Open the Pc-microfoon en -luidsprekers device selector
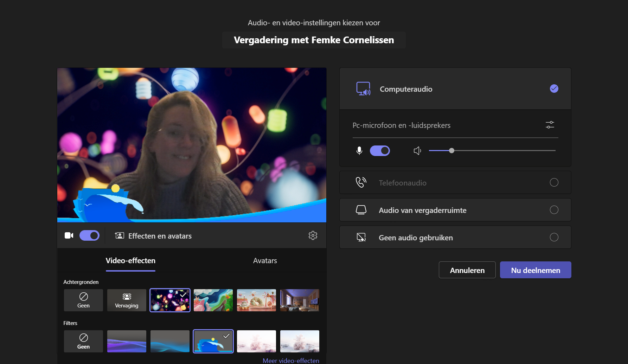This screenshot has width=628, height=364. (x=402, y=125)
